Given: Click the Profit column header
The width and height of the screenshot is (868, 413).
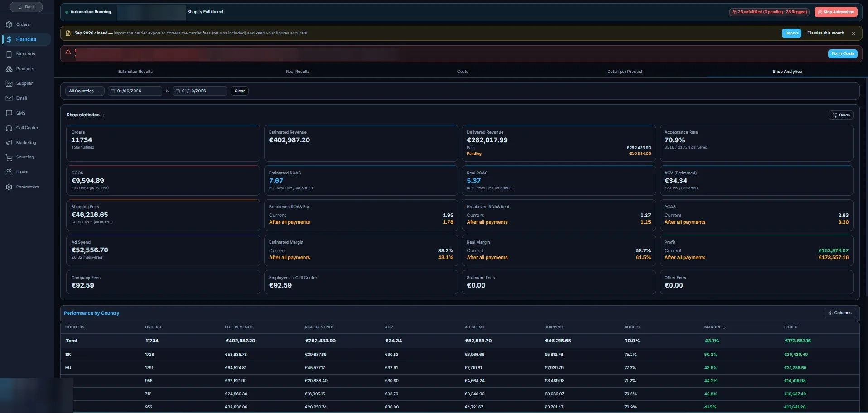Looking at the screenshot, I should 791,327.
